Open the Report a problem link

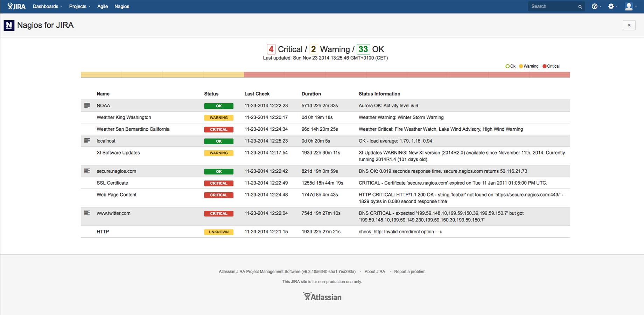tap(410, 272)
